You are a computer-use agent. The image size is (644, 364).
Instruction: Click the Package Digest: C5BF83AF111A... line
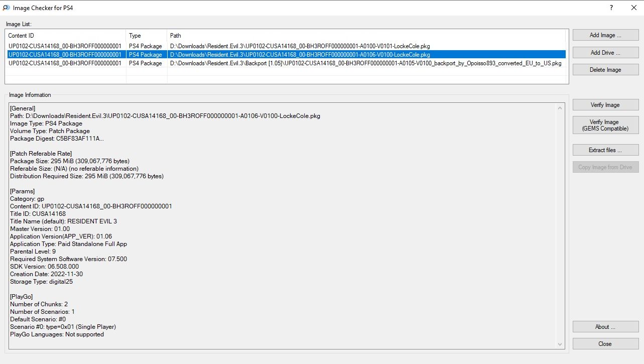(57, 139)
